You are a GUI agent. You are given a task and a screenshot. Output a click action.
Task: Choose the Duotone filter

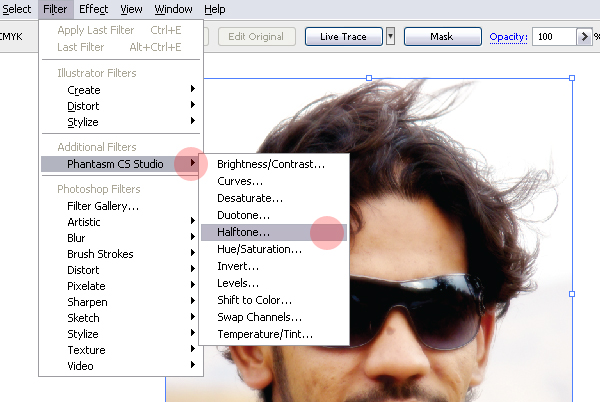(274, 215)
